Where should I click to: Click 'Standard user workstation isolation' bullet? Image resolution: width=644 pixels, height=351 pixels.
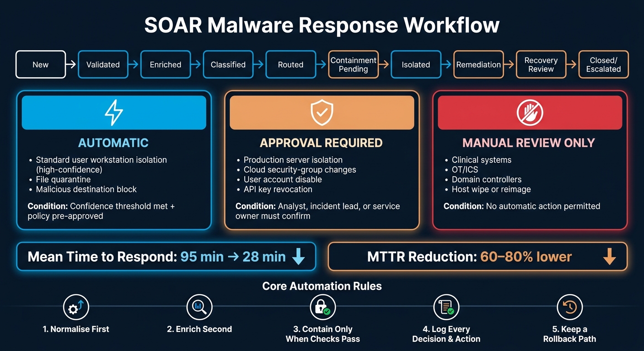(102, 165)
